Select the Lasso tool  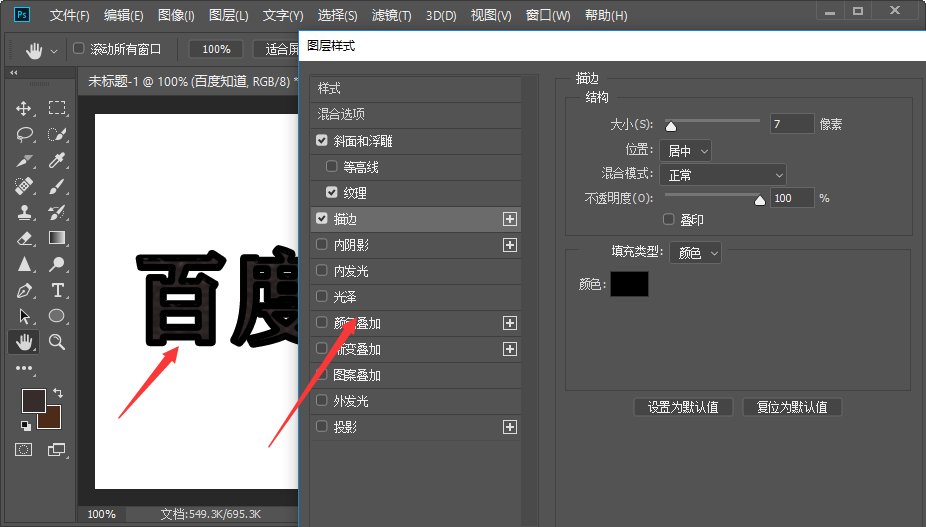tap(24, 134)
